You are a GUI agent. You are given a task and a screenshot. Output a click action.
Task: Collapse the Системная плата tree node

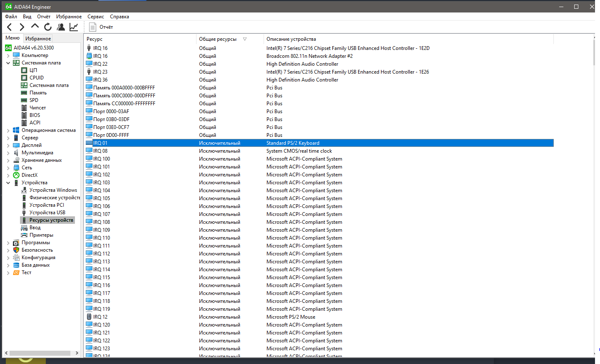click(8, 63)
